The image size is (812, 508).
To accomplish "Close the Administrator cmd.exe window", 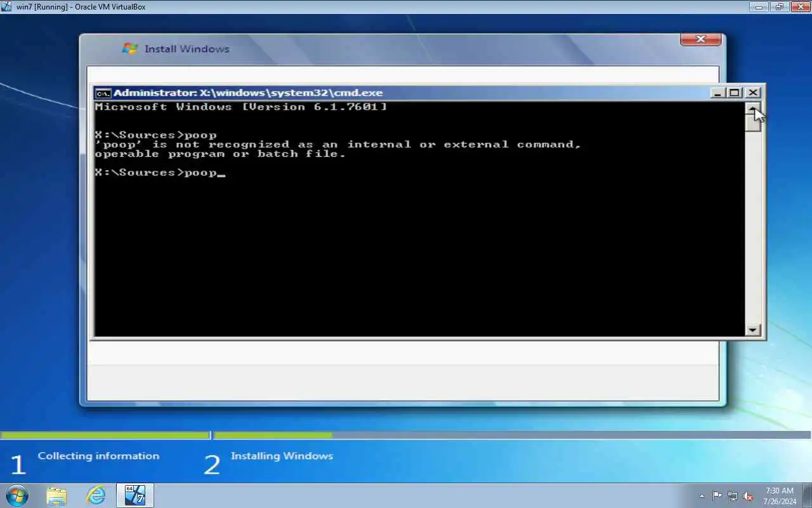I will [752, 93].
